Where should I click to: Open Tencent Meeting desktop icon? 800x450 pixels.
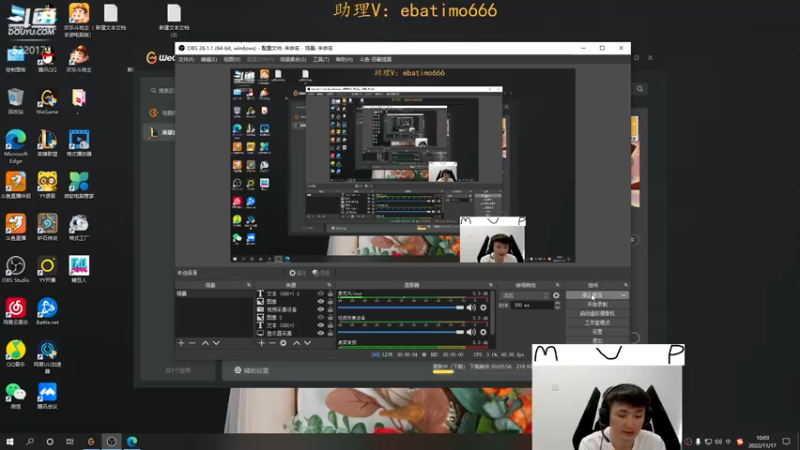click(x=47, y=396)
